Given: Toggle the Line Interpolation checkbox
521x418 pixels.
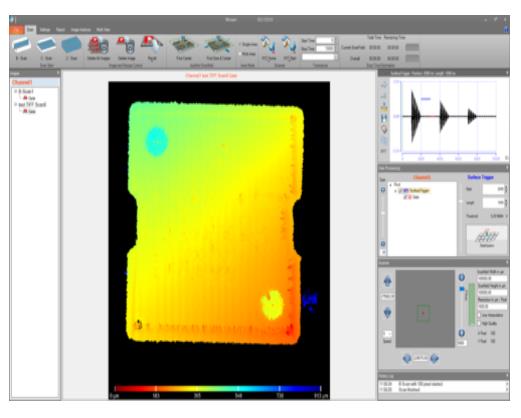Looking at the screenshot, I should point(479,315).
